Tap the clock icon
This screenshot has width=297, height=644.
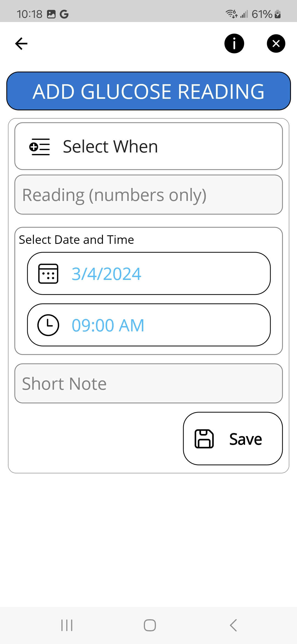tap(48, 325)
